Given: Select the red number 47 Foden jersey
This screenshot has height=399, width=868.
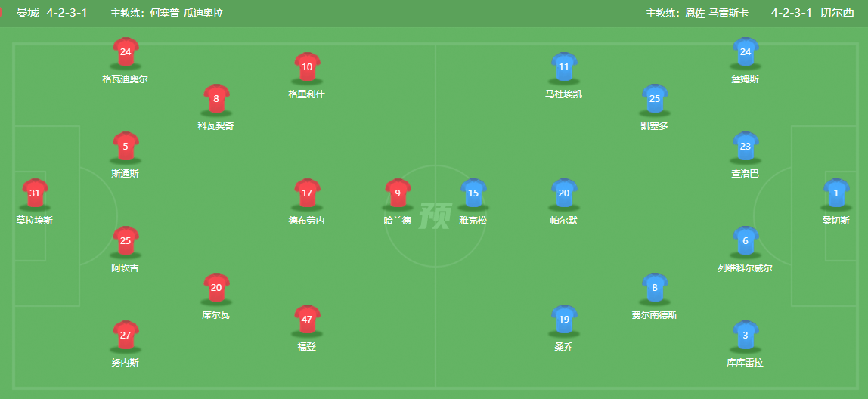Looking at the screenshot, I should (307, 320).
